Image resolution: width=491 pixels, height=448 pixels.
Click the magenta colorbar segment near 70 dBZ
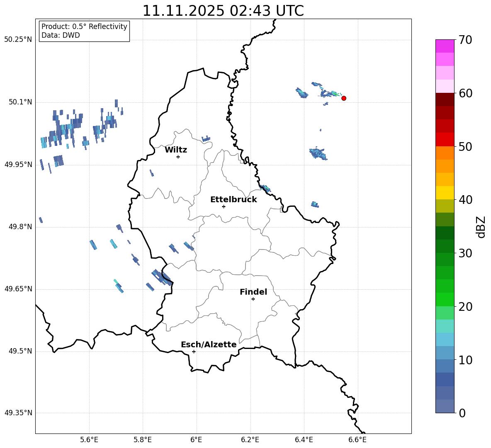pos(445,46)
